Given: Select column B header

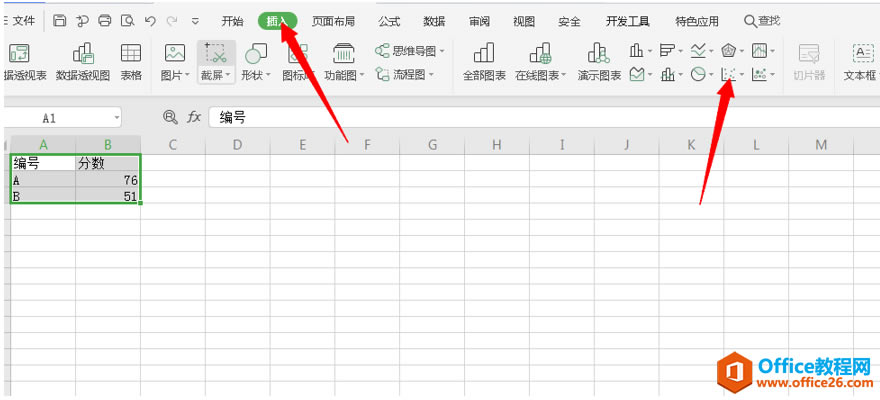Looking at the screenshot, I should 108,145.
